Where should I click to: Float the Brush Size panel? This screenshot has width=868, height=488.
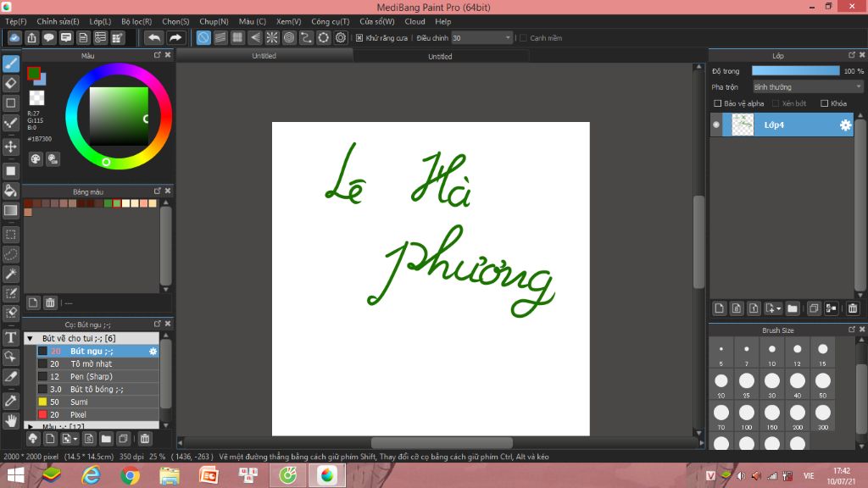pos(851,330)
